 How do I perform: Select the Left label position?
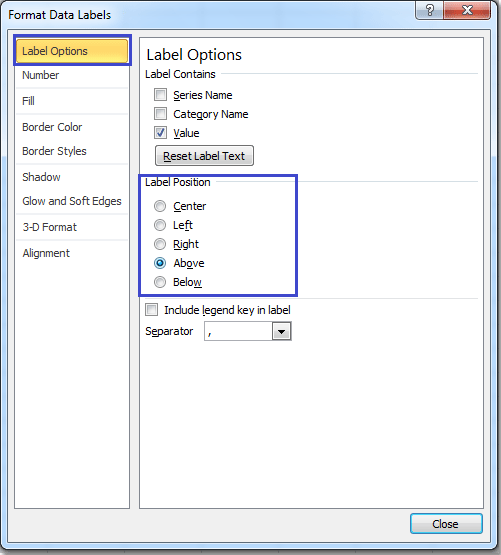tap(160, 225)
